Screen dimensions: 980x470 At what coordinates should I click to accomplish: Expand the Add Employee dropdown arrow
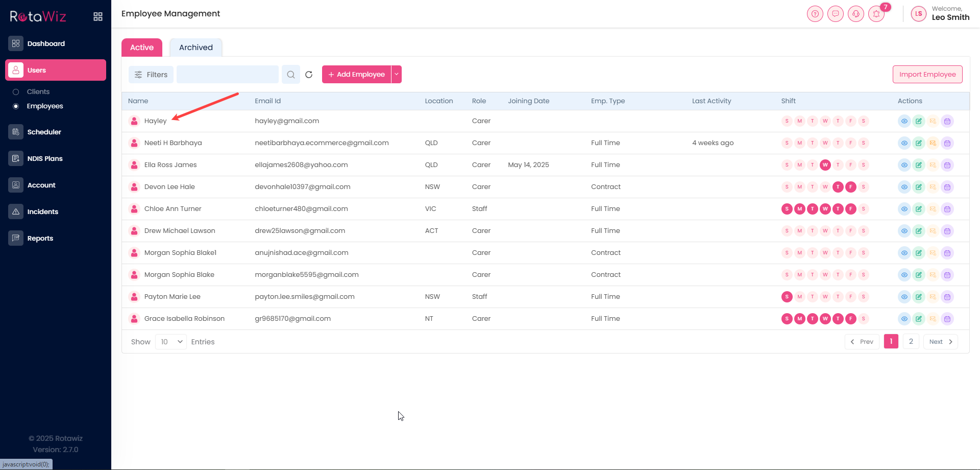coord(397,75)
